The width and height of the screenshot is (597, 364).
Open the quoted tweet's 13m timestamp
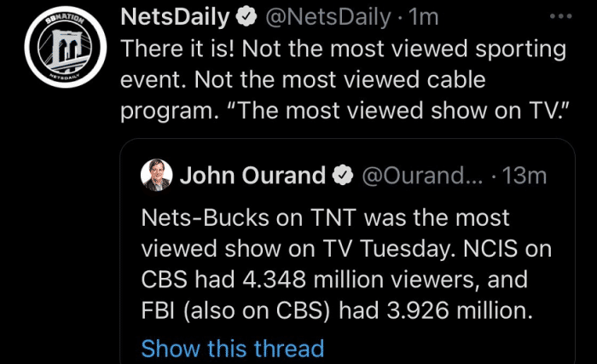524,176
